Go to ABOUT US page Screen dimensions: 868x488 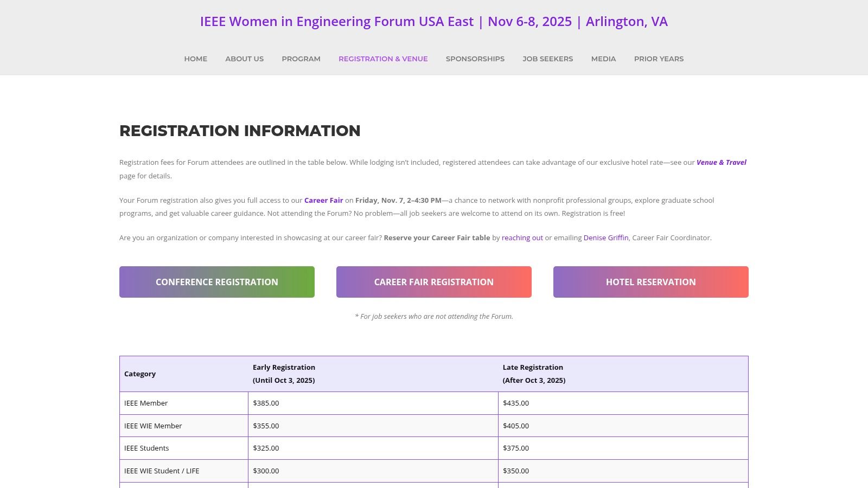(244, 59)
